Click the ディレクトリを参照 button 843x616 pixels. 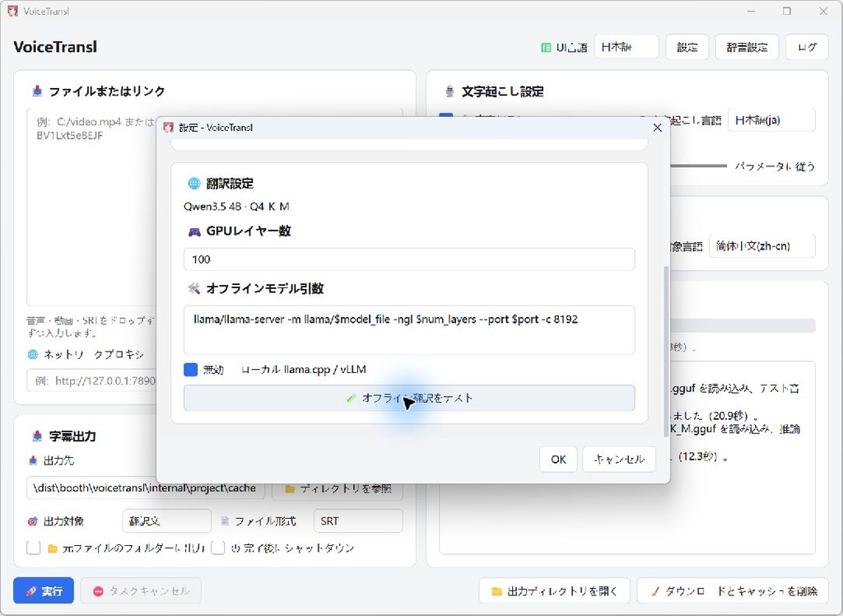337,488
